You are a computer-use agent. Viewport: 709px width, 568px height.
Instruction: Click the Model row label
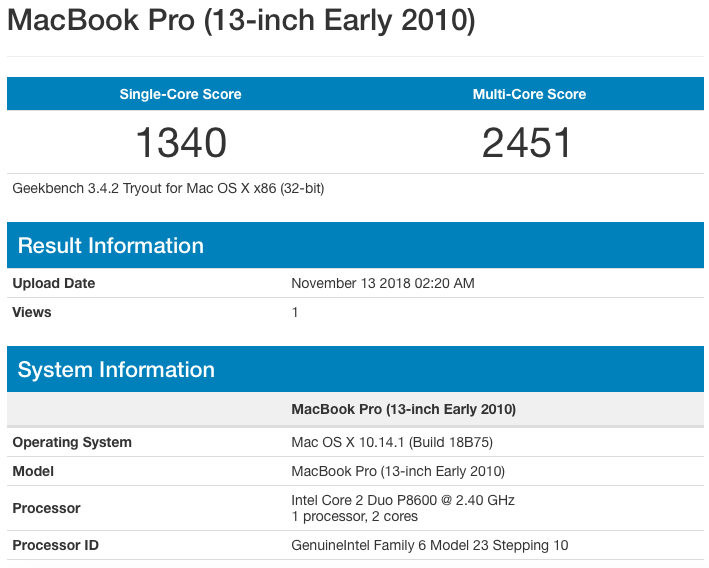33,471
